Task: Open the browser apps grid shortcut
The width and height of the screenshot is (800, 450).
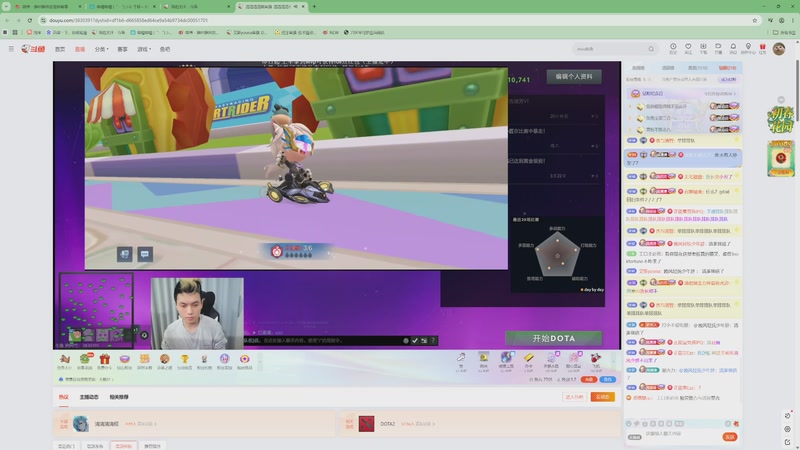Action: click(15, 32)
